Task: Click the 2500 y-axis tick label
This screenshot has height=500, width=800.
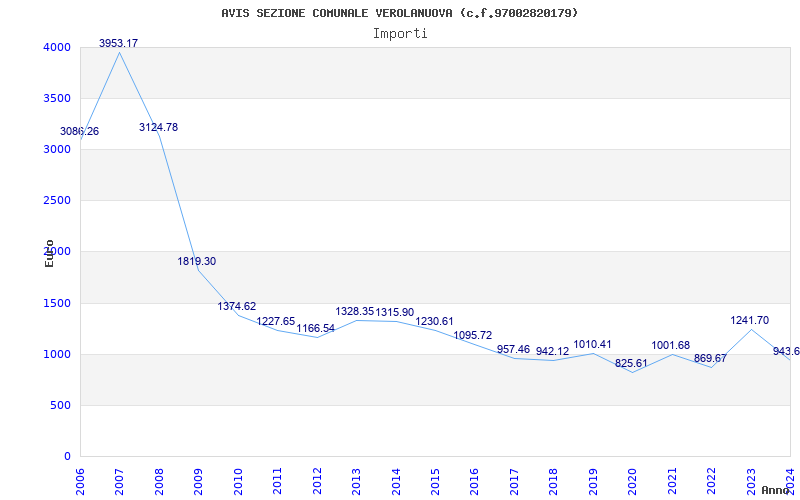Action: [56, 201]
